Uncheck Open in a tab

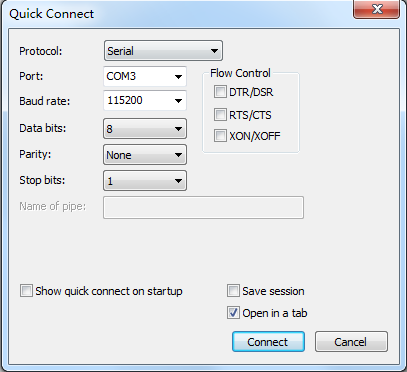click(x=233, y=313)
